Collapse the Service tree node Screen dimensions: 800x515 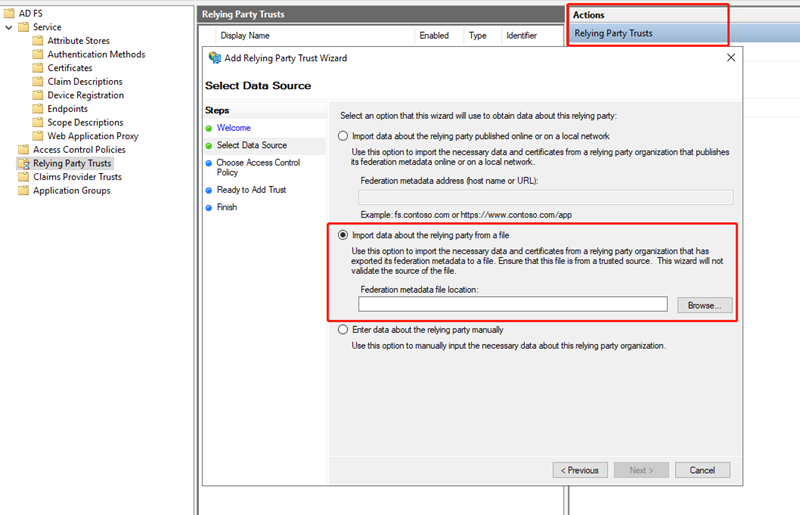(9, 27)
